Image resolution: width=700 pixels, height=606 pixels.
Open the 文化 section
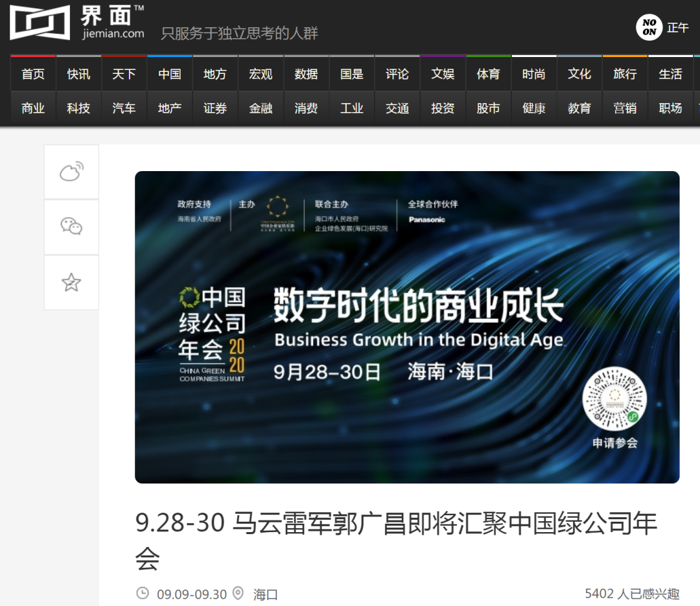pos(579,74)
